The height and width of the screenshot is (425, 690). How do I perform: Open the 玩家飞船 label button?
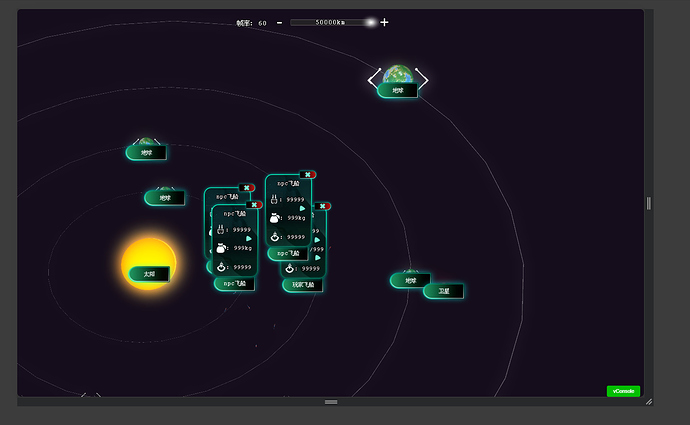click(303, 285)
